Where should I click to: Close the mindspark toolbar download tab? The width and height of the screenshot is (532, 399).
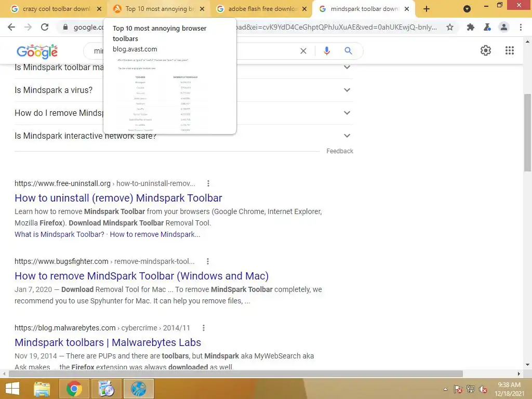pyautogui.click(x=407, y=9)
